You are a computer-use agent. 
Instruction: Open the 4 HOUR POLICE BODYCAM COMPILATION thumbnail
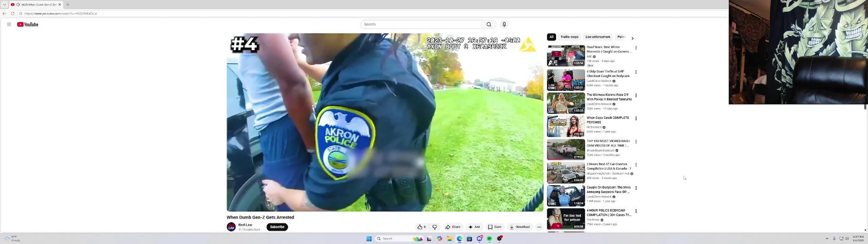pos(566,219)
